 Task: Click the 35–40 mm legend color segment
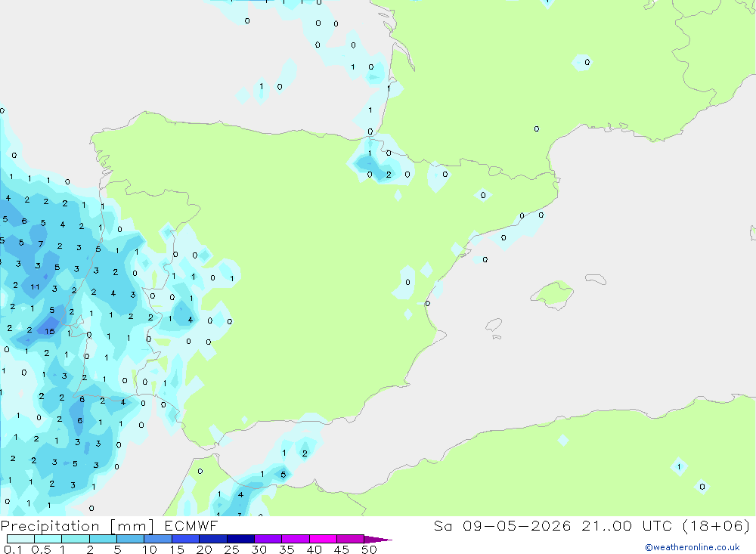click(x=296, y=539)
